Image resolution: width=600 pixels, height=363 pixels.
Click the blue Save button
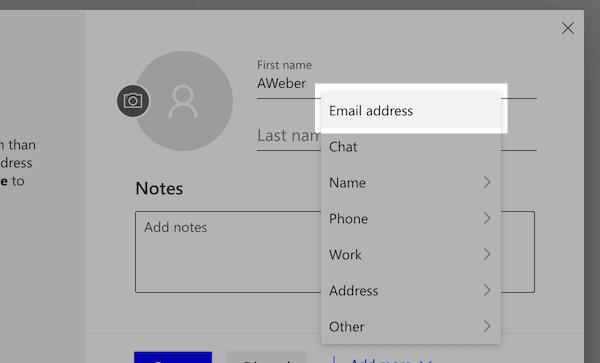click(x=173, y=357)
